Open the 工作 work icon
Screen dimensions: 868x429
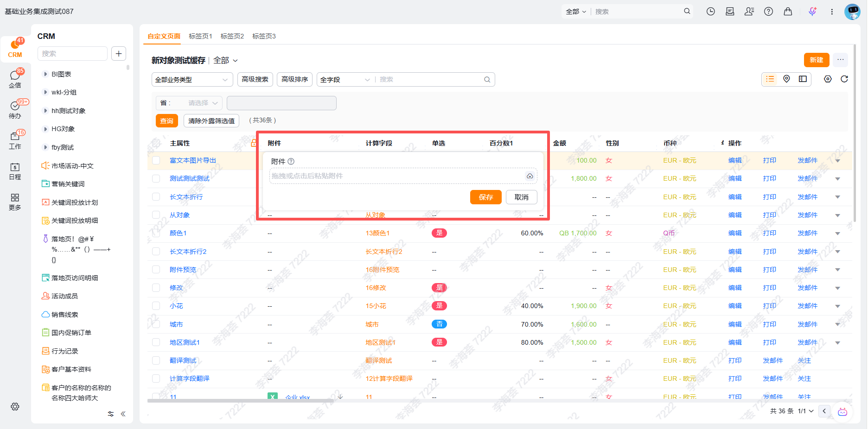click(15, 140)
